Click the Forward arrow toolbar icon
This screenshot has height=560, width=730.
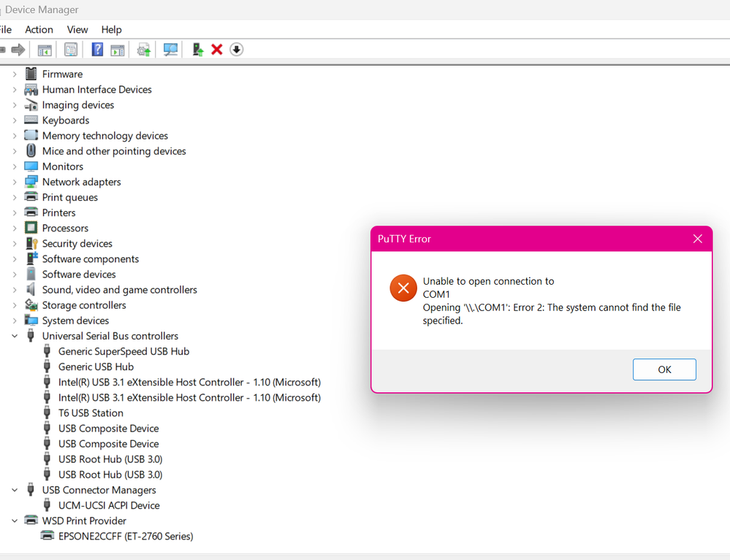click(18, 50)
